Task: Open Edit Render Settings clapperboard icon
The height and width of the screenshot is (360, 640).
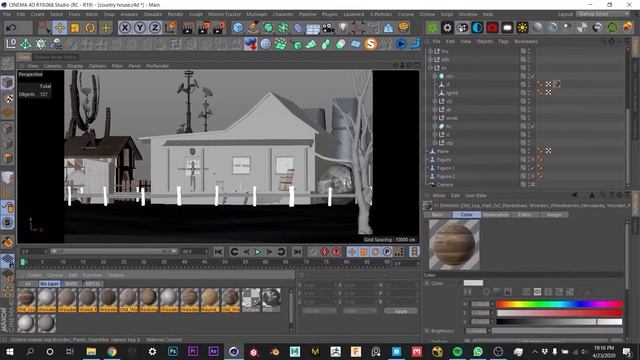Action: coord(219,28)
